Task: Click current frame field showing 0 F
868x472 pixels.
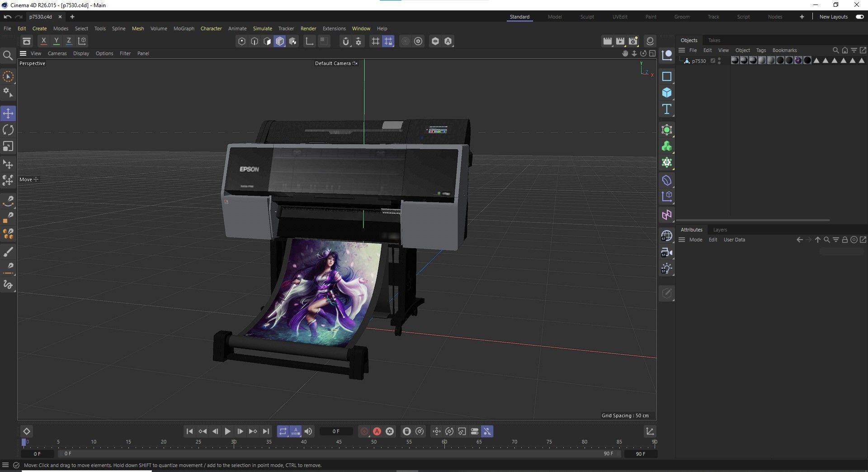Action: coord(336,431)
